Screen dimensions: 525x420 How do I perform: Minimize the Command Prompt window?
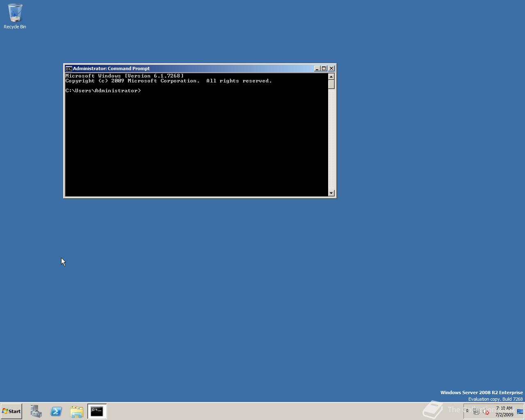pos(317,68)
